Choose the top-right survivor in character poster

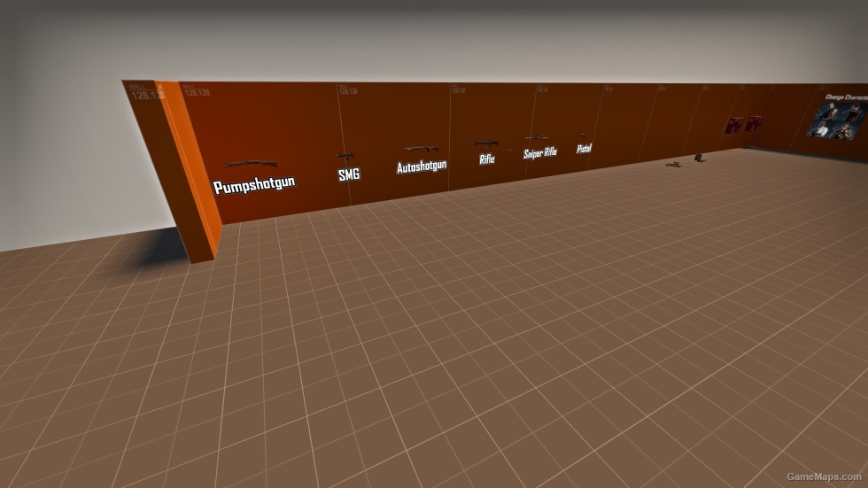(x=854, y=111)
